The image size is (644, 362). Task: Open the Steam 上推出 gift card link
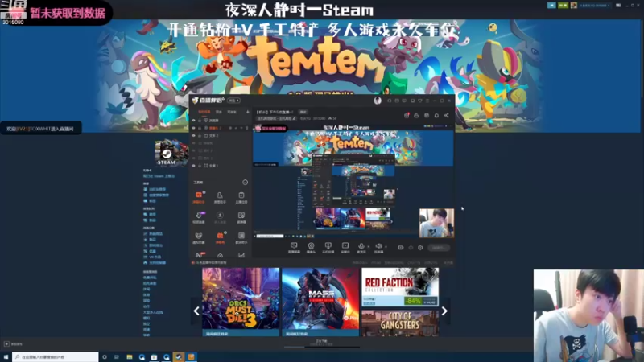(159, 175)
